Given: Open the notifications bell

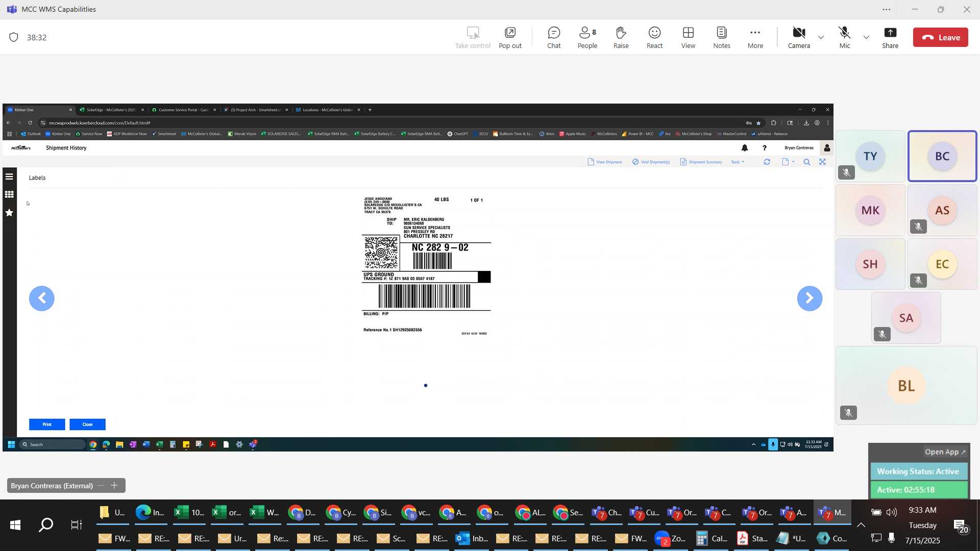Looking at the screenshot, I should pos(745,148).
